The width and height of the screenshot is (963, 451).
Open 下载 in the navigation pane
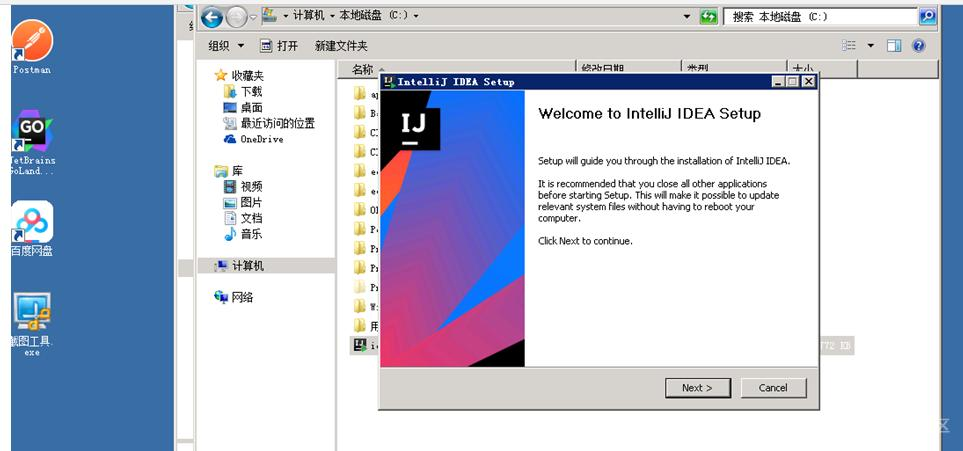(x=243, y=92)
